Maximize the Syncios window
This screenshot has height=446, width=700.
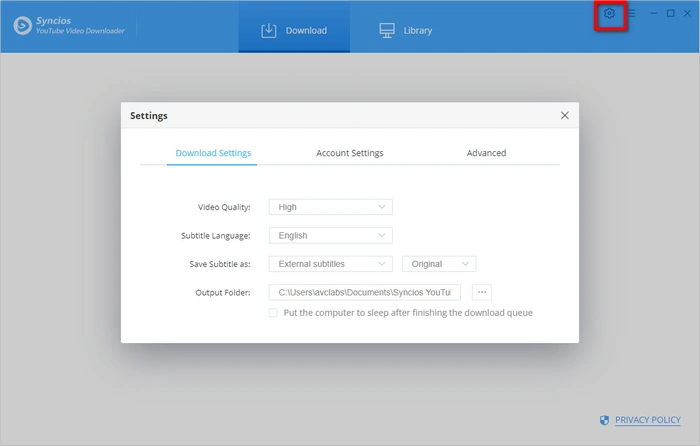click(x=670, y=14)
